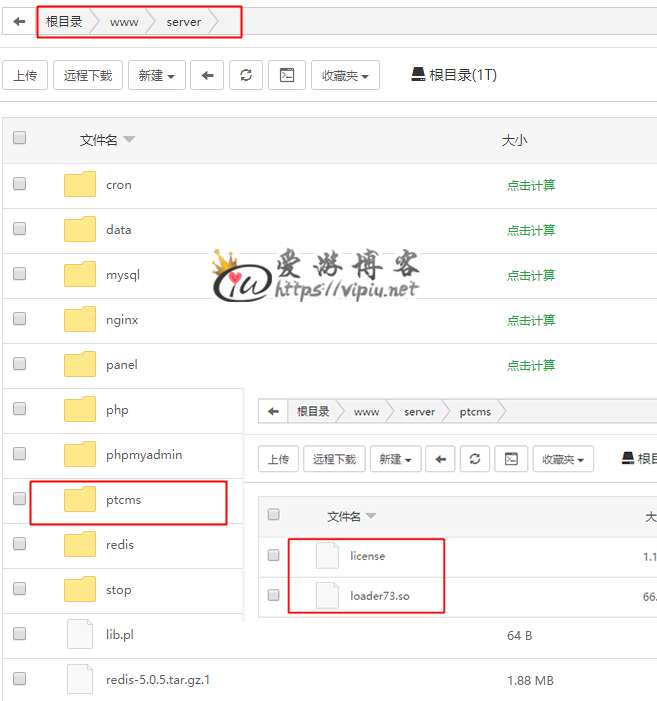Click the disk icon in ptcms panel
The height and width of the screenshot is (701, 657).
(628, 458)
